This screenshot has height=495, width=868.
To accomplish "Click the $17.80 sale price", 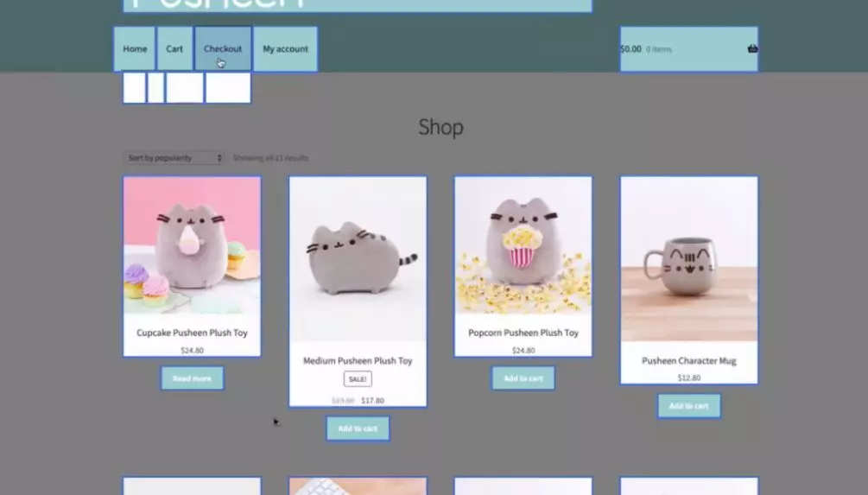I will (372, 400).
